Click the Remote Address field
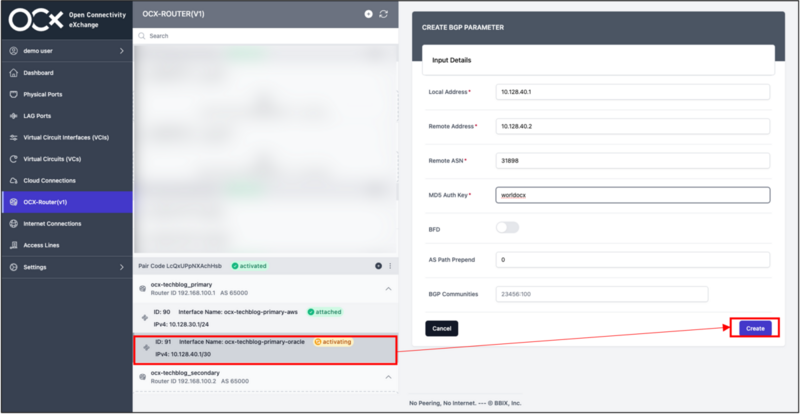 coord(633,126)
